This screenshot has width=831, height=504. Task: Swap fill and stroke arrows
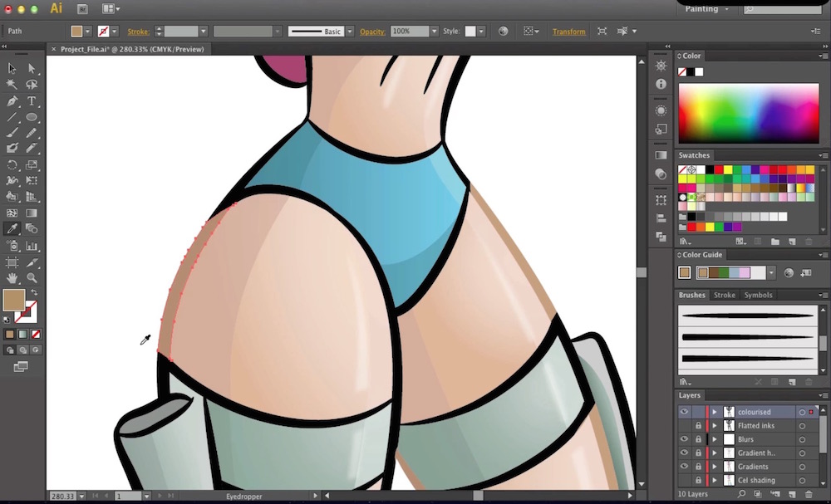point(34,292)
